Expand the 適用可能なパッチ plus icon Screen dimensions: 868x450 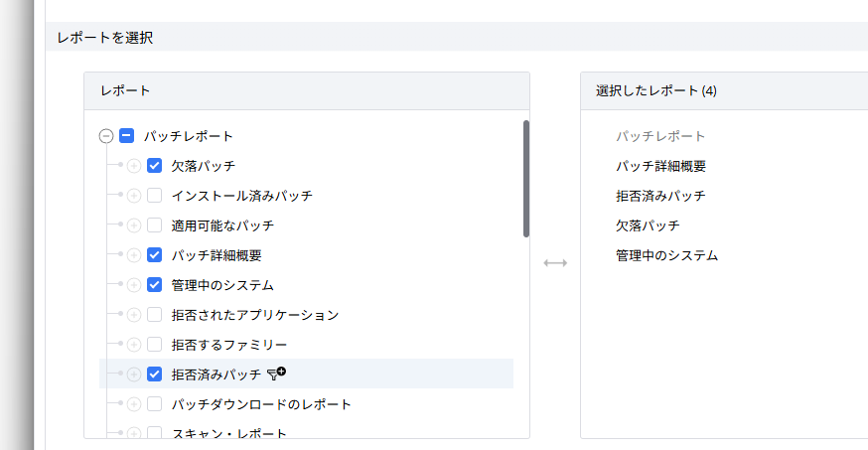(134, 225)
